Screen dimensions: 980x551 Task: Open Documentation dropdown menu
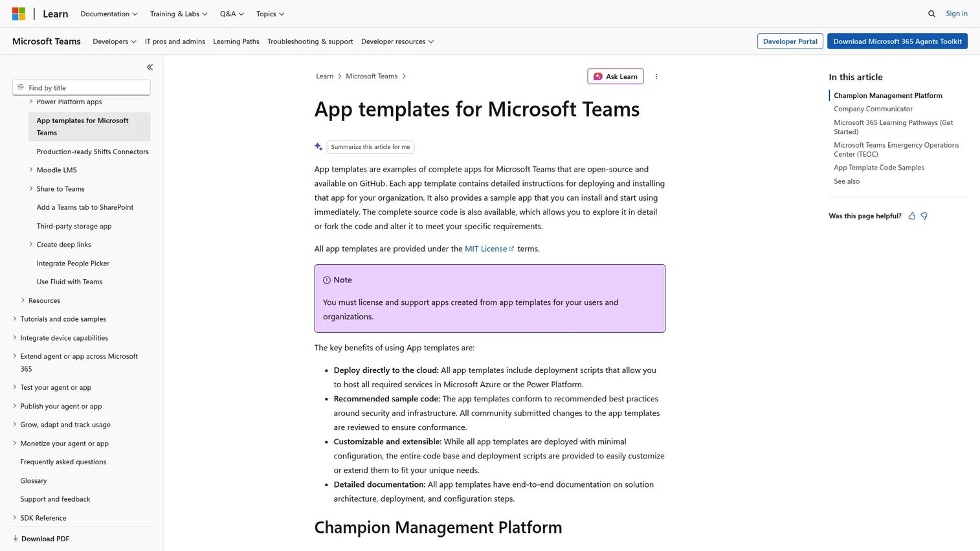click(109, 14)
